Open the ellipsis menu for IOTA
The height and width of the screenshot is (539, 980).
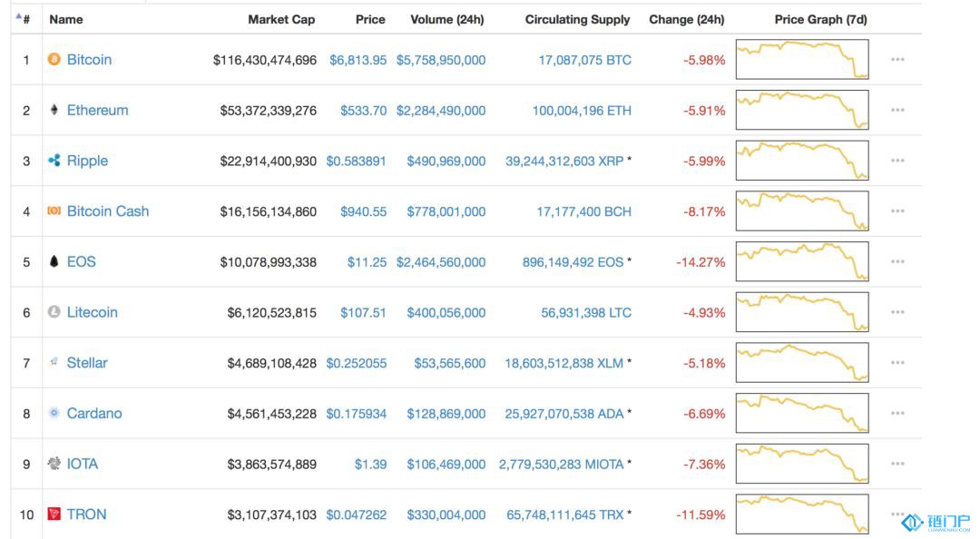pos(897,464)
